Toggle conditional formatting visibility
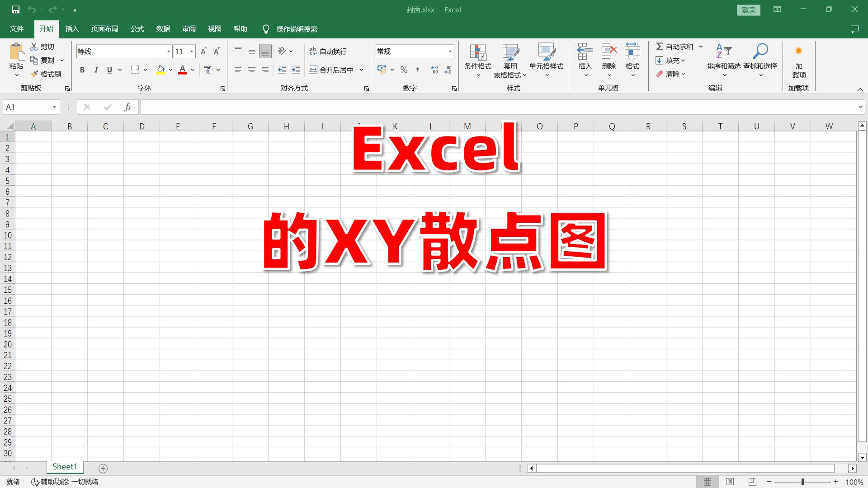 [x=477, y=60]
